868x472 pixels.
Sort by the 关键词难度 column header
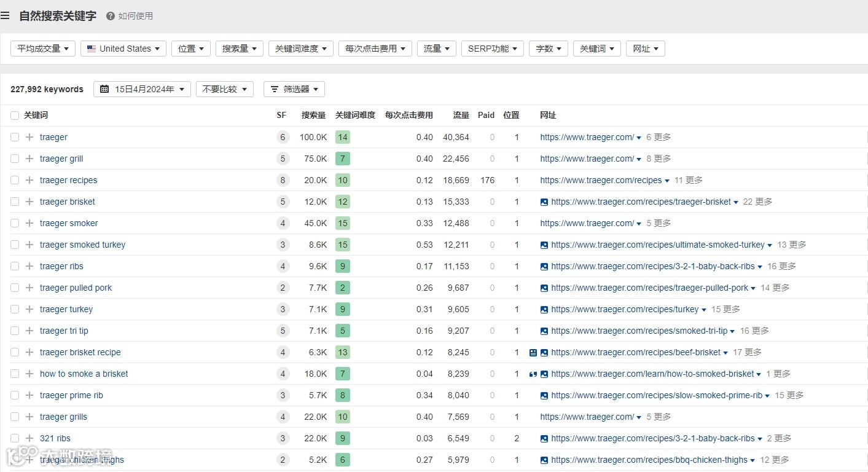point(355,115)
